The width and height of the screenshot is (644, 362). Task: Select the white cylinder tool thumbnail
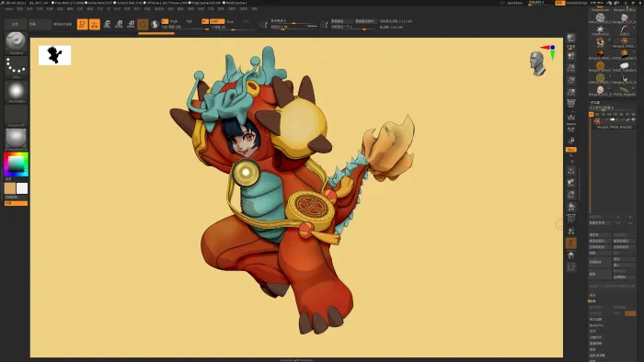[x=625, y=66]
